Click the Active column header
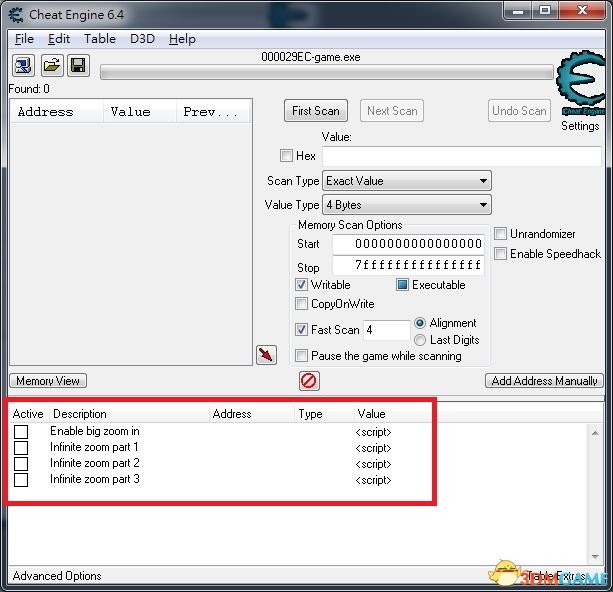 click(x=28, y=414)
